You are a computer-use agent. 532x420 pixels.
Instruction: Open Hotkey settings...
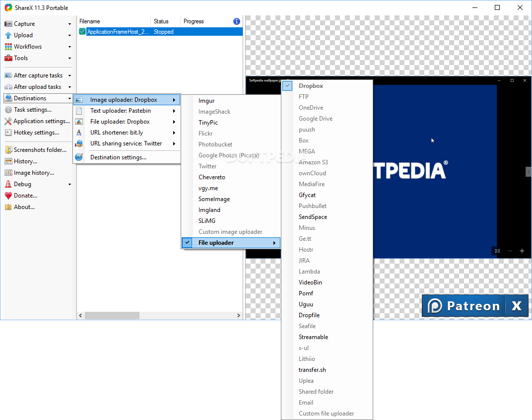point(37,133)
